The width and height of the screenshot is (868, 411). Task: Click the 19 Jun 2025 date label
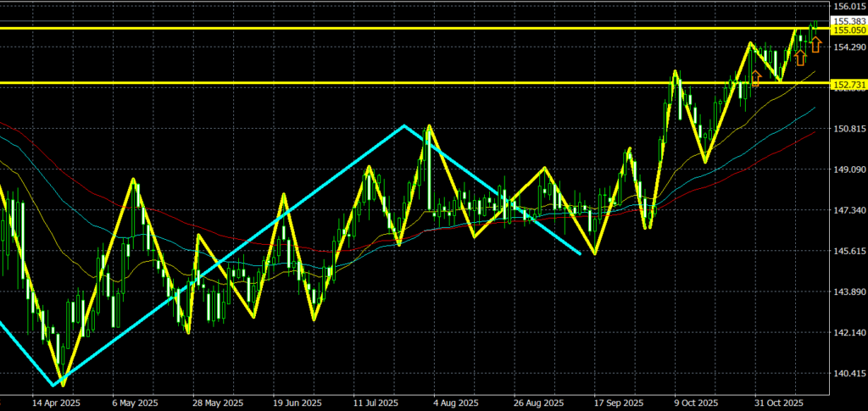pos(297,403)
